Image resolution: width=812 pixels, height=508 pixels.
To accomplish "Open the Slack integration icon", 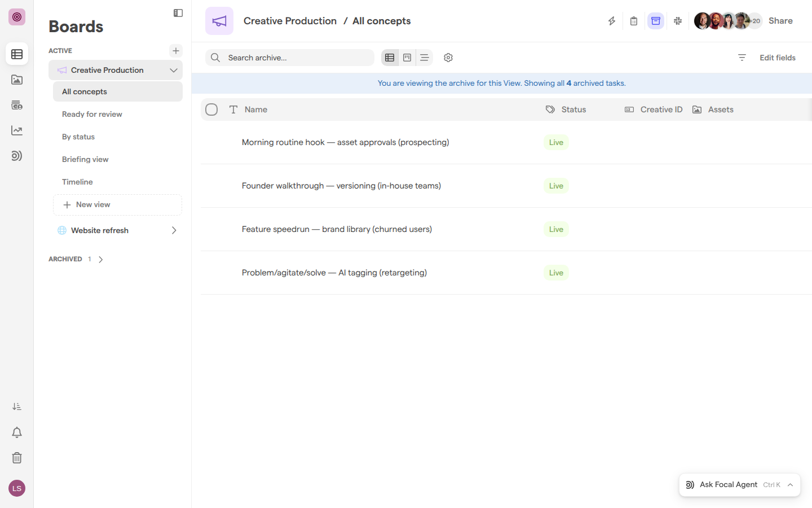I will 678,21.
